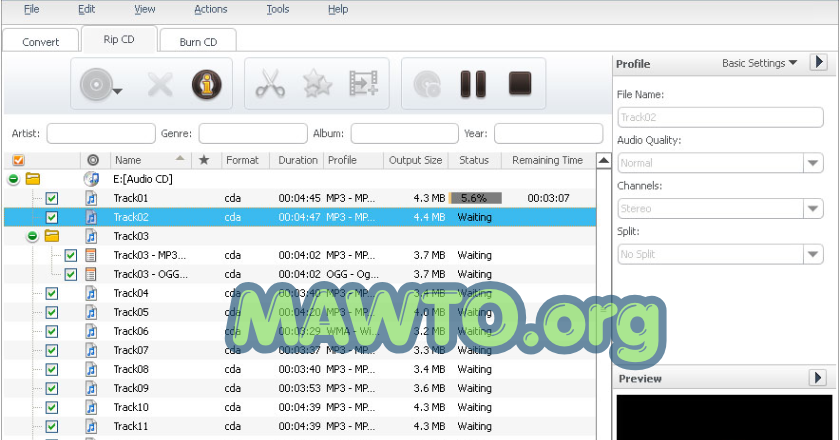Click the grayed Remove X icon
The height and width of the screenshot is (440, 840).
point(160,84)
